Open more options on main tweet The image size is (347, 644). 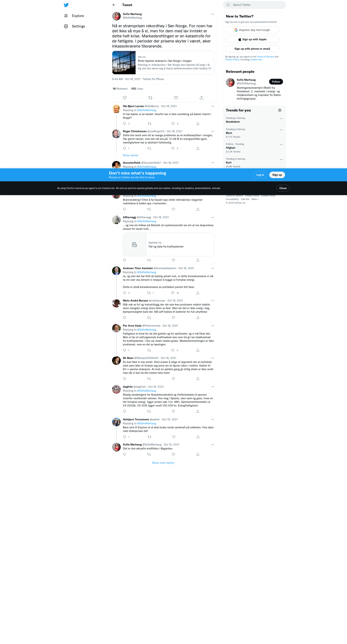[x=212, y=14]
